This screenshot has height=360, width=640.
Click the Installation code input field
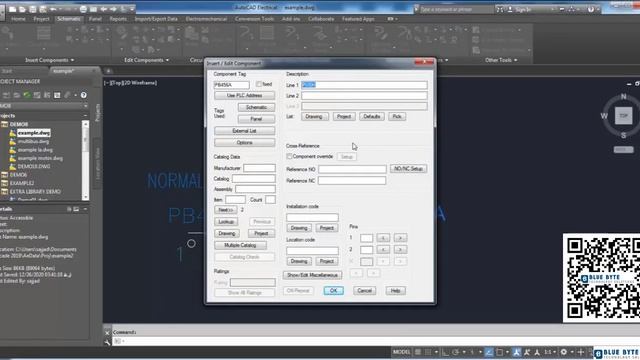(x=312, y=217)
